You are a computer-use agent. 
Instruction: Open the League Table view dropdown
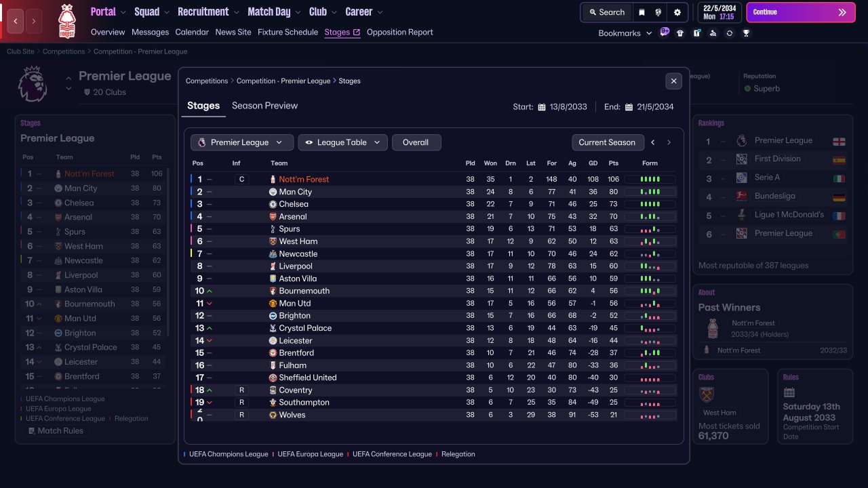point(343,142)
